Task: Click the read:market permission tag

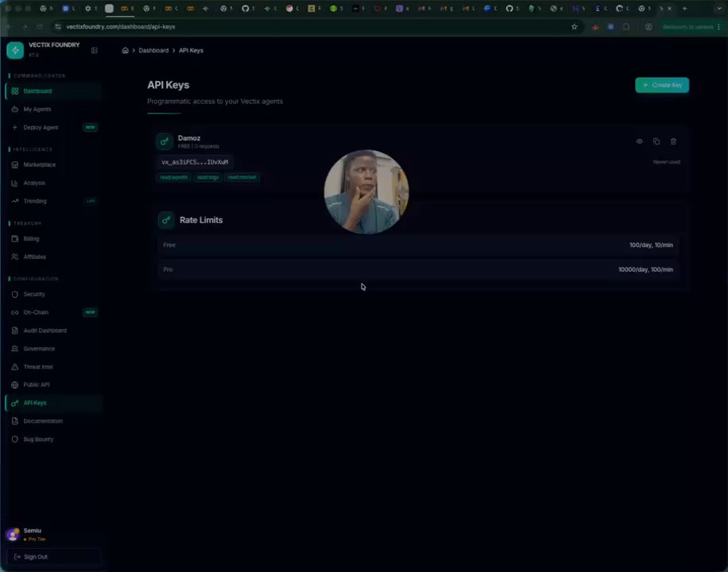Action: 242,177
